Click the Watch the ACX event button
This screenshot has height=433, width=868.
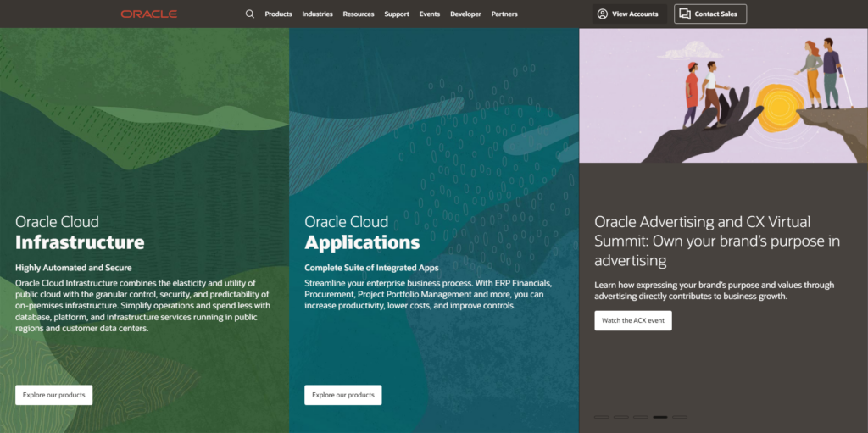coord(633,320)
